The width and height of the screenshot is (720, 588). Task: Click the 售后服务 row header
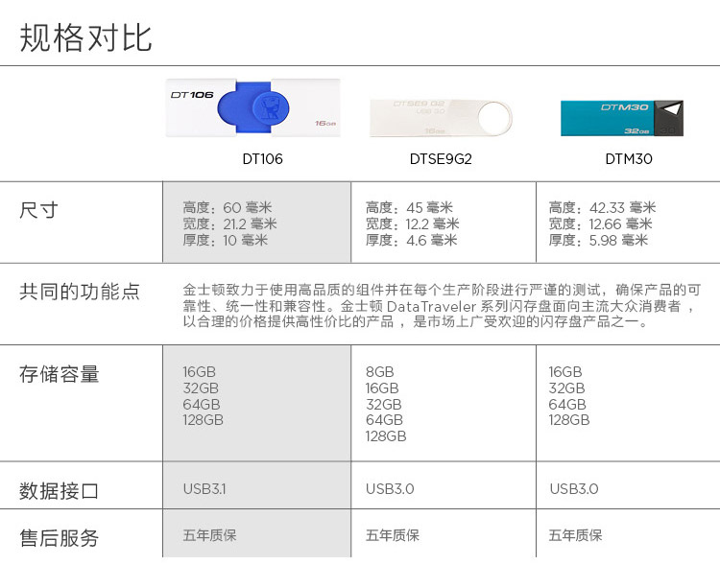pyautogui.click(x=60, y=537)
